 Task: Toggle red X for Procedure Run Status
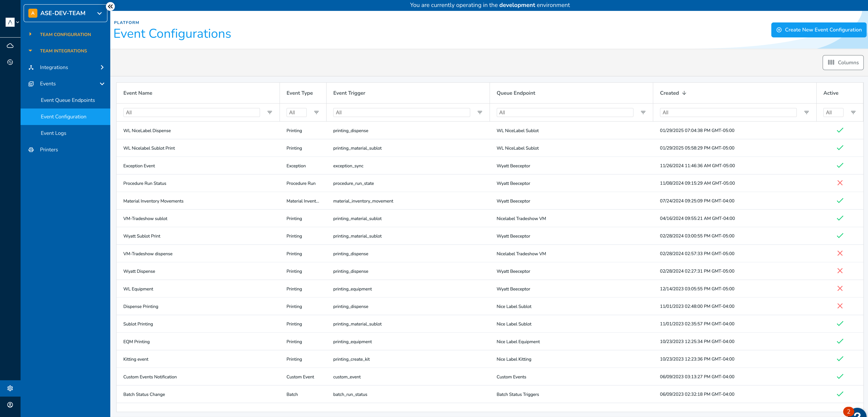click(840, 183)
